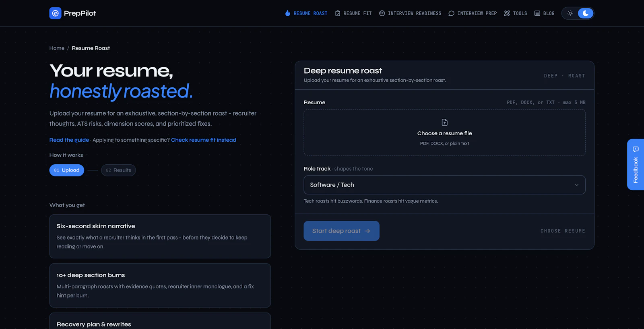Click CHOOSE RESUME status text
Screen dimensions: 644x329
coord(563,231)
